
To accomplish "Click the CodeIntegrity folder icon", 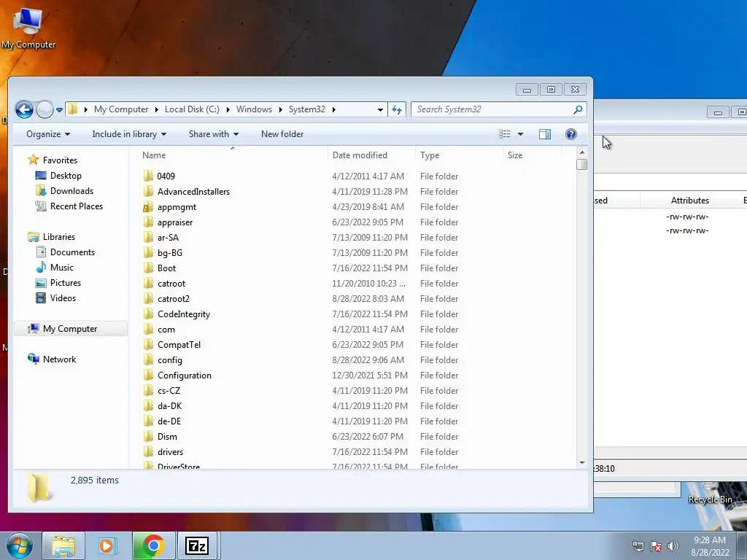I will click(148, 314).
